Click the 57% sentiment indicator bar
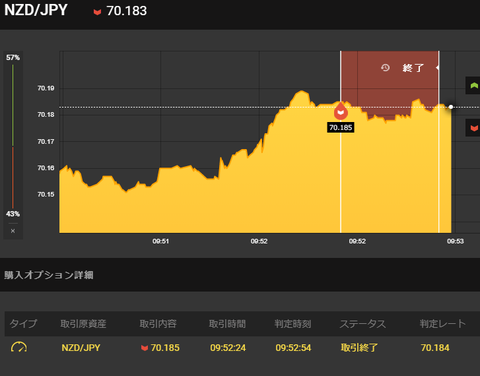The height and width of the screenshot is (376, 480). (x=13, y=105)
